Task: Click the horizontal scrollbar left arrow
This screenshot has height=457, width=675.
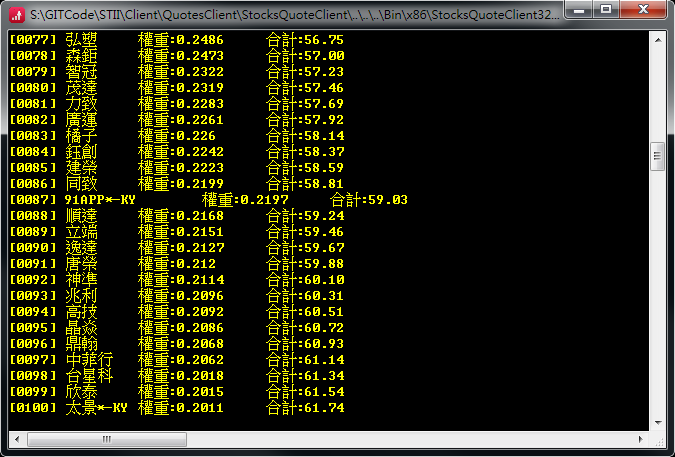Action: (17, 439)
